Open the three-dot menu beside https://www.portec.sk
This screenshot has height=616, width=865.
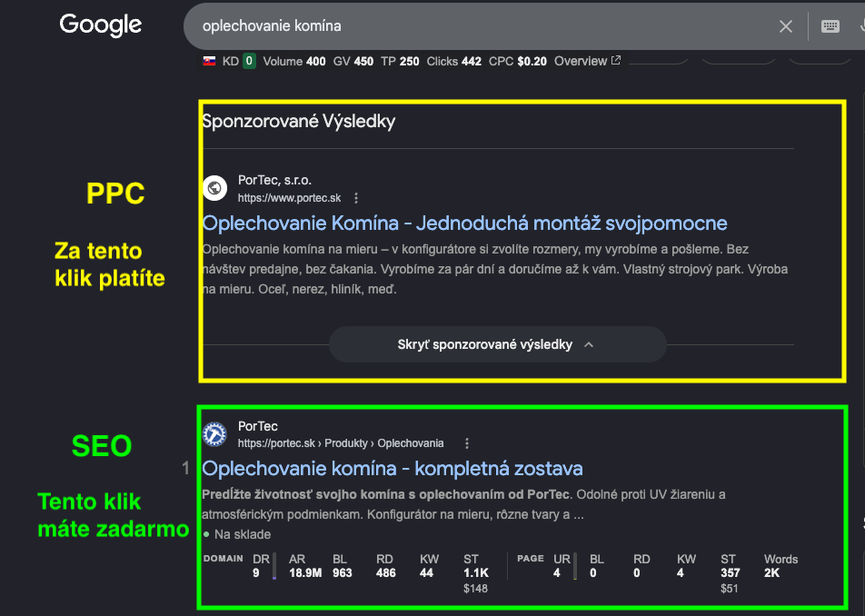(x=356, y=198)
